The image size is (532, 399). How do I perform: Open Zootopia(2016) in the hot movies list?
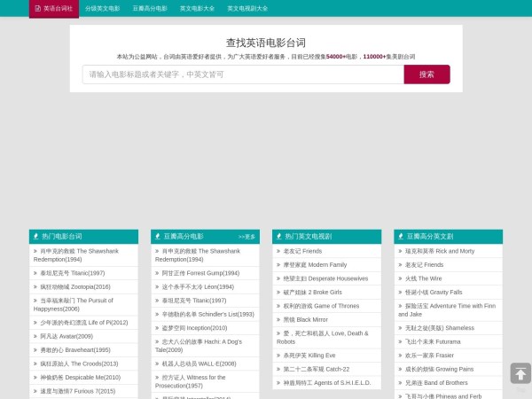point(74,287)
